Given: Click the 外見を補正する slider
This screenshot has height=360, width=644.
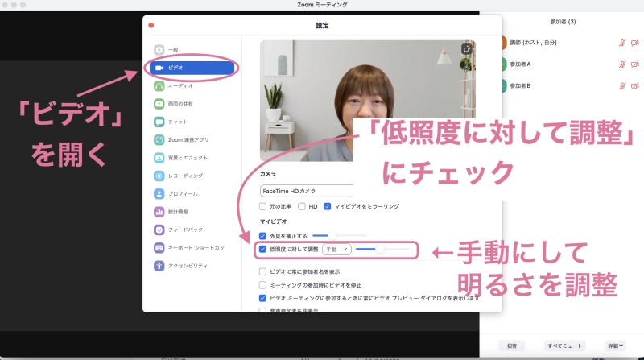Looking at the screenshot, I should (339, 235).
